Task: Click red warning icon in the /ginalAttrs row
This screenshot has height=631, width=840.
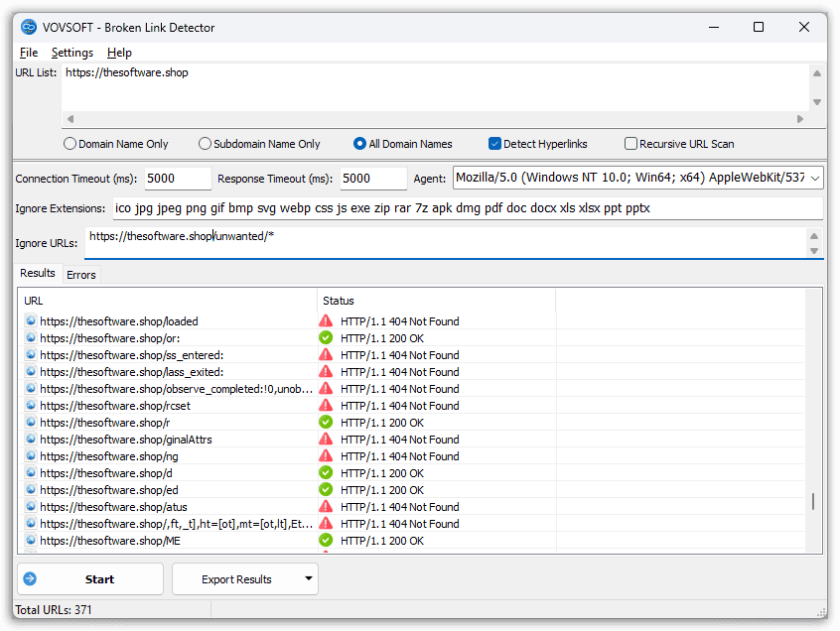Action: pyautogui.click(x=326, y=439)
